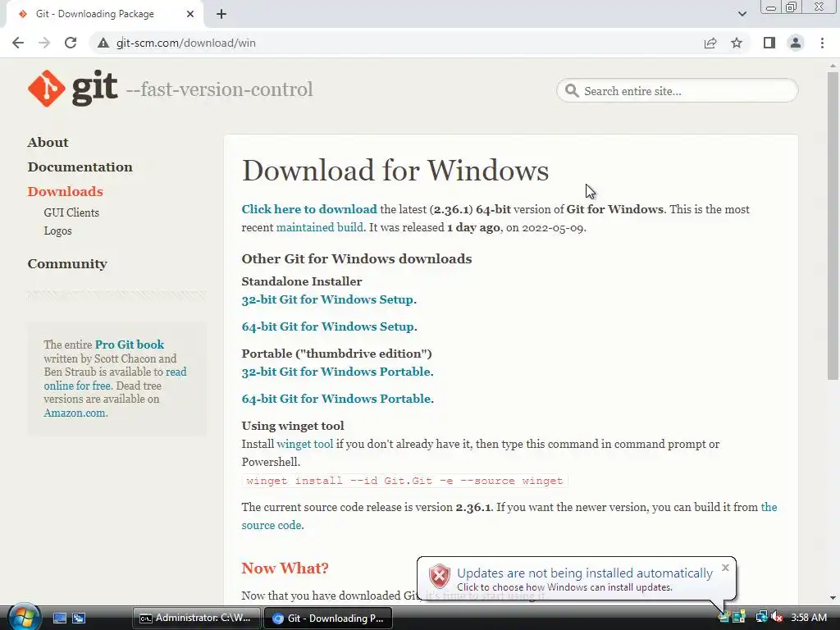Bookmark this page with the star icon
Viewport: 840px width, 630px height.
[737, 43]
